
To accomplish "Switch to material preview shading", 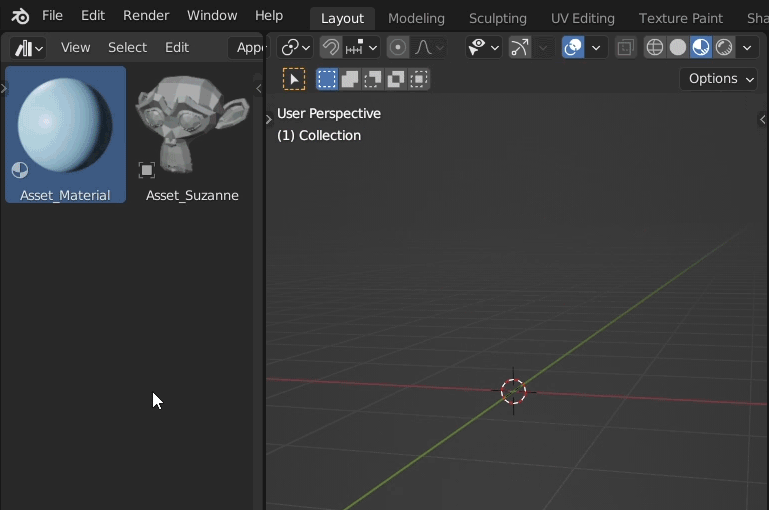I will click(701, 48).
